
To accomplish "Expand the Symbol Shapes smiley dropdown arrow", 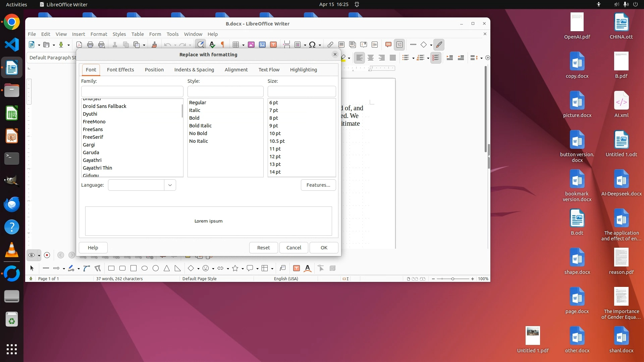I will (x=213, y=268).
